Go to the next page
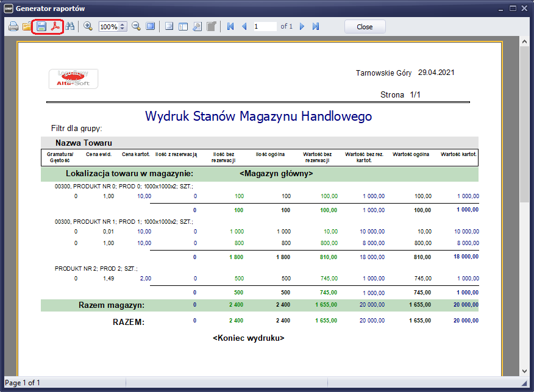This screenshot has width=534, height=392. pyautogui.click(x=302, y=27)
